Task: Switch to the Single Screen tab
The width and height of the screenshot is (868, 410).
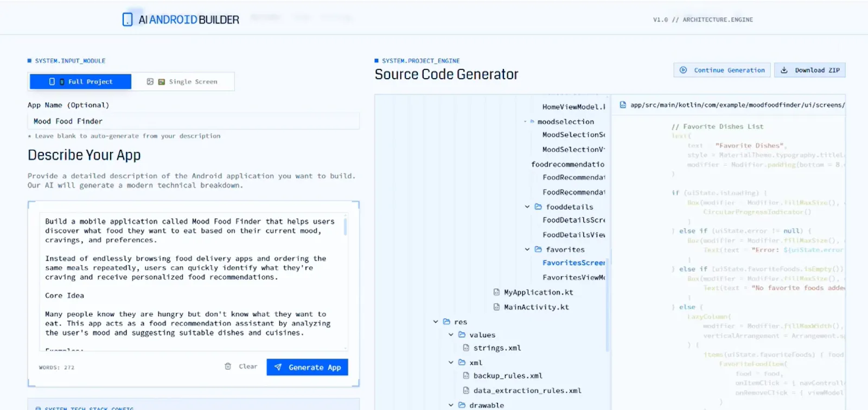Action: pos(183,81)
